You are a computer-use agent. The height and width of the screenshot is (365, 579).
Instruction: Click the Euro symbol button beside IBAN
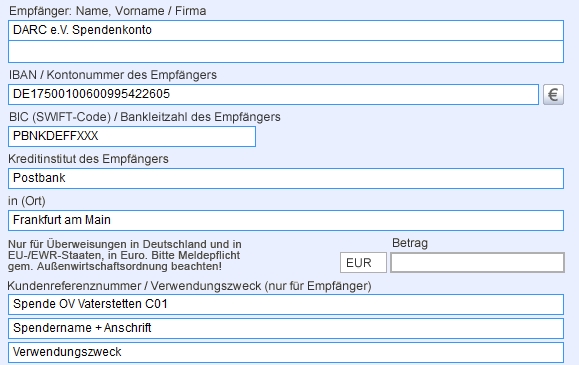point(553,95)
